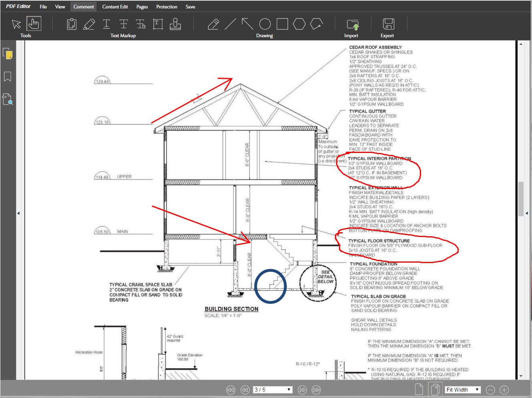This screenshot has width=532, height=398.
Task: Open the Import annotations tool
Action: (x=351, y=24)
